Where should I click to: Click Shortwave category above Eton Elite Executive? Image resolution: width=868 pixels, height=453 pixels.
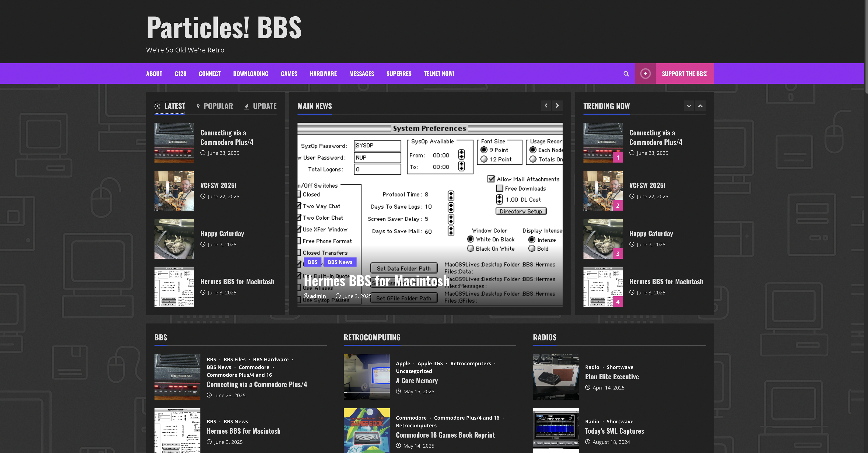tap(620, 367)
